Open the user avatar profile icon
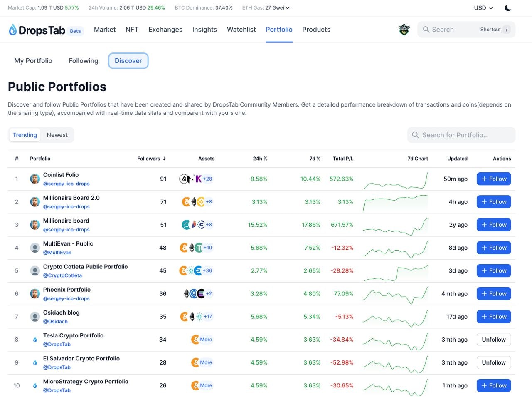Screen dimensions: 532x397 pyautogui.click(x=404, y=30)
